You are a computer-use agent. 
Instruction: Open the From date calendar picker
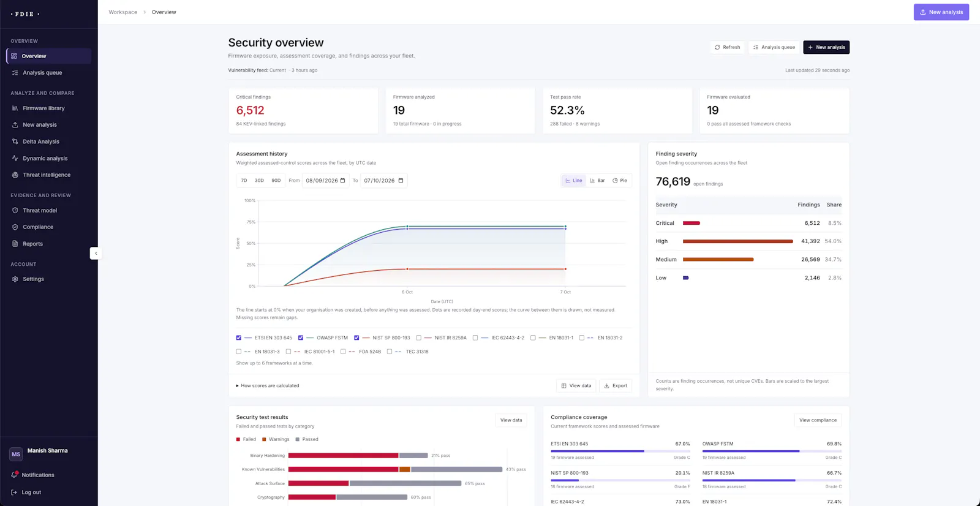(x=342, y=181)
